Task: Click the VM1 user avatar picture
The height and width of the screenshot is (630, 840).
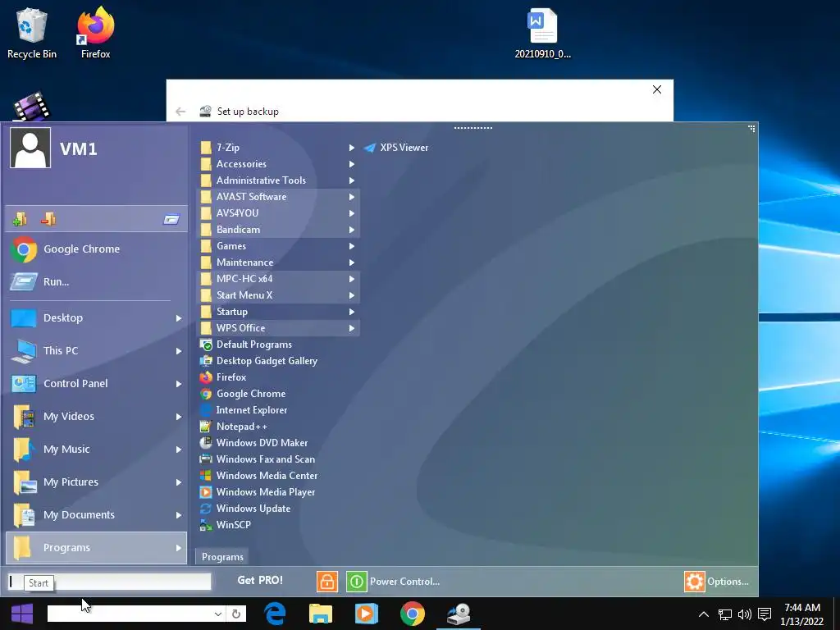Action: click(x=30, y=148)
